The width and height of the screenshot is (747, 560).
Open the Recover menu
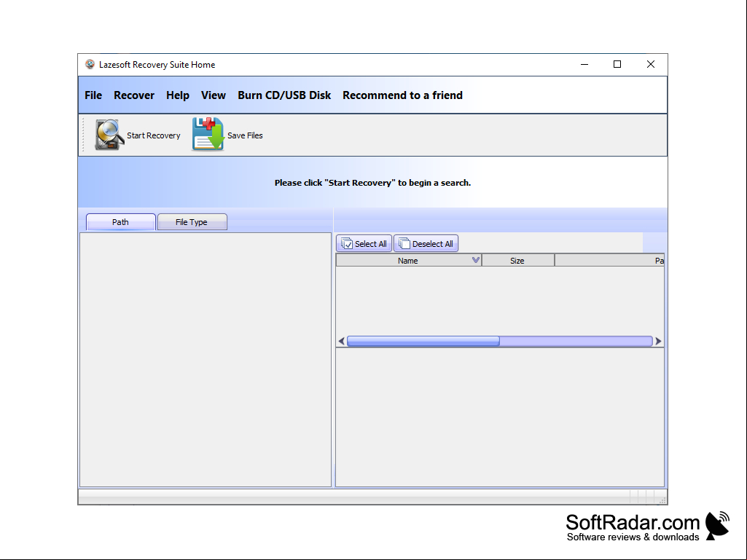(x=134, y=95)
